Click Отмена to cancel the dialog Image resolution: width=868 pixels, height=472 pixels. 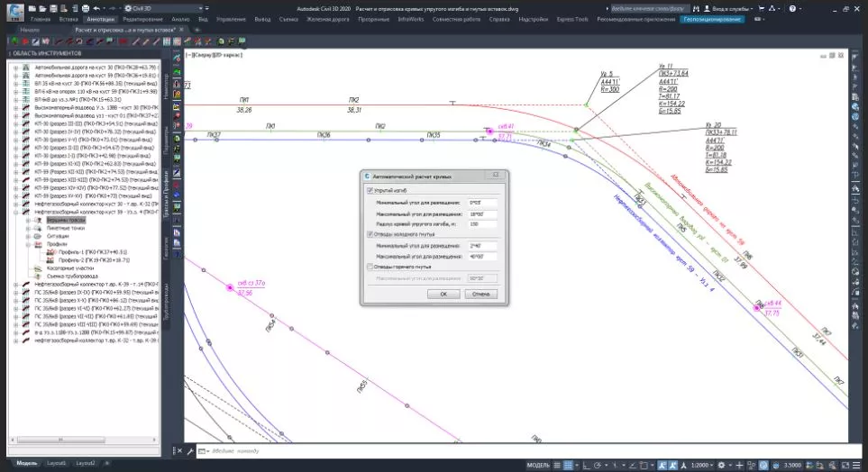[480, 294]
